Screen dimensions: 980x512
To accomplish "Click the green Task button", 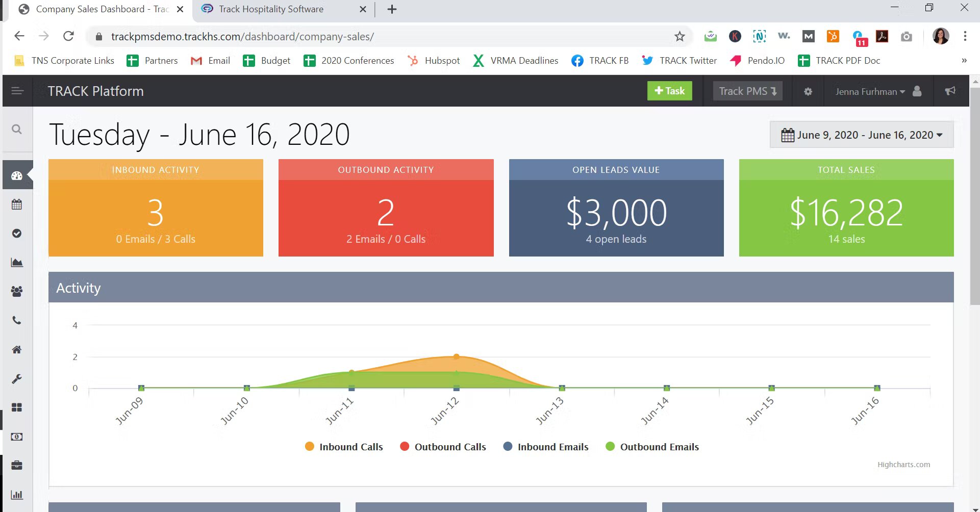I will coord(669,91).
